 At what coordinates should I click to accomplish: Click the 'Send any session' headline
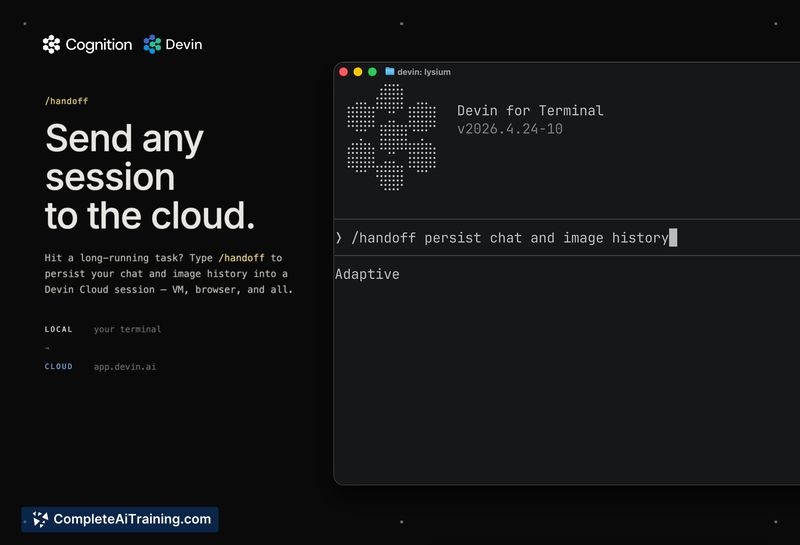tap(124, 158)
